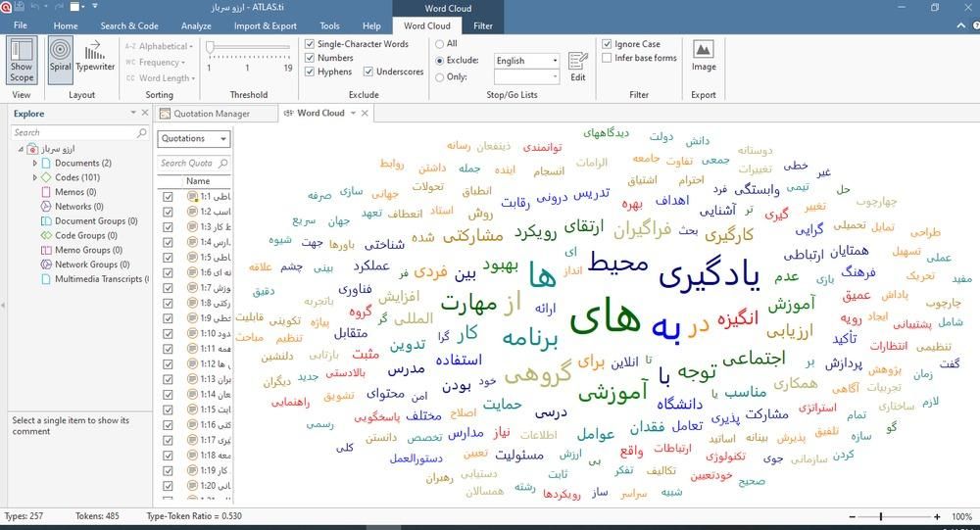Open the Edit stop list button
This screenshot has width=980, height=530.
pos(578,67)
